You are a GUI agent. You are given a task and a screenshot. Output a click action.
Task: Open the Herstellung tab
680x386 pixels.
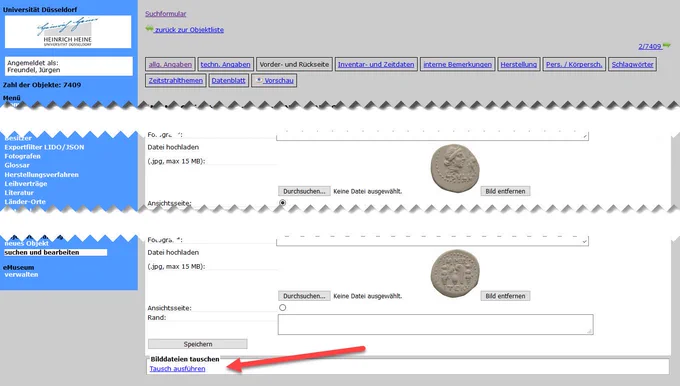[519, 64]
